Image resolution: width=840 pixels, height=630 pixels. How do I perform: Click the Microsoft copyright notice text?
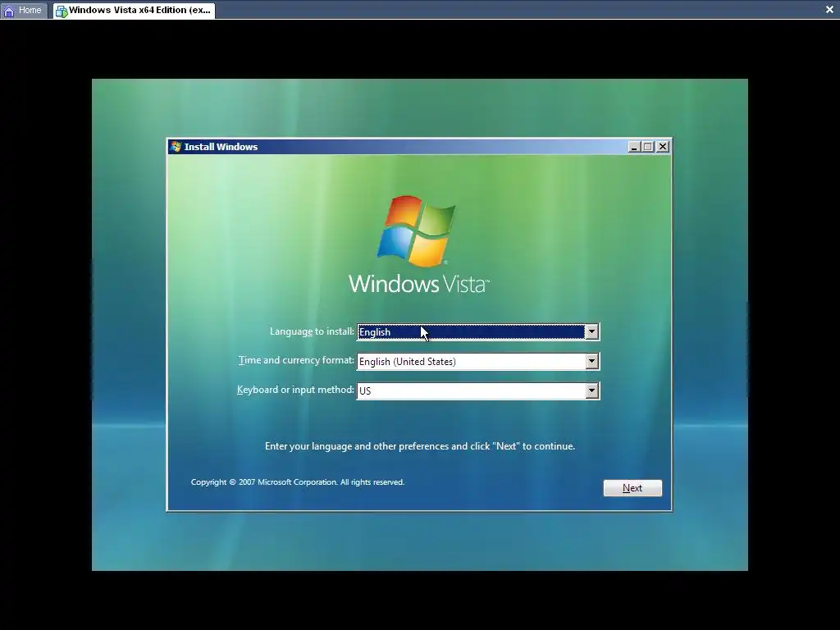point(297,482)
